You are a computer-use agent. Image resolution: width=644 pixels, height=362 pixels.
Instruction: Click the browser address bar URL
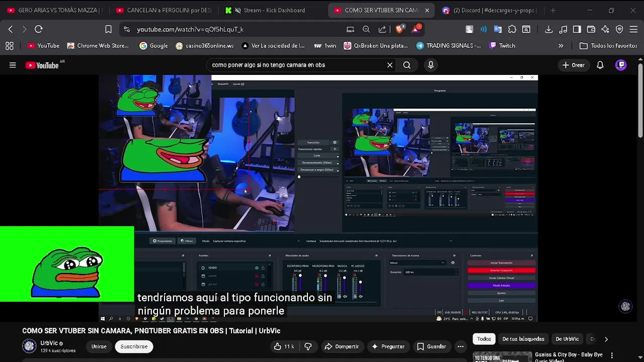tap(190, 29)
